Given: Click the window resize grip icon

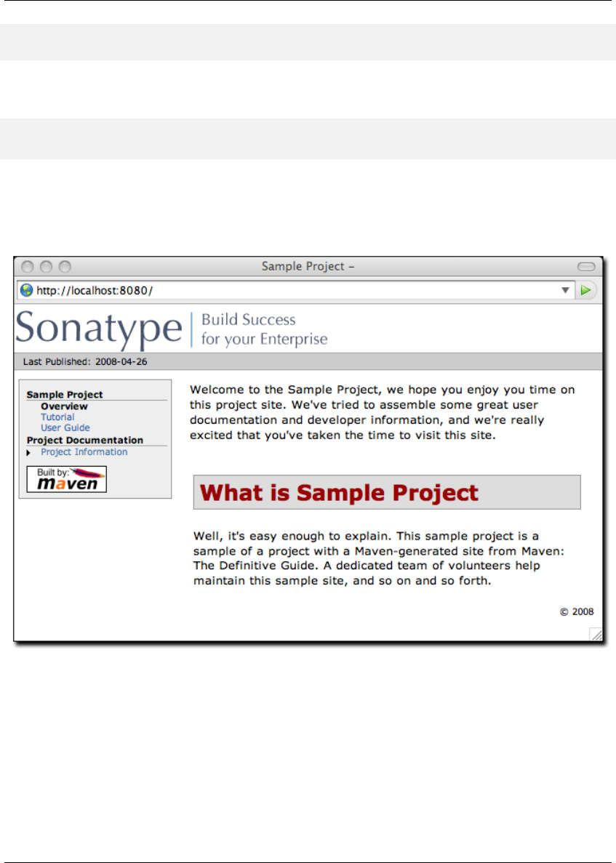Looking at the screenshot, I should click(x=596, y=635).
